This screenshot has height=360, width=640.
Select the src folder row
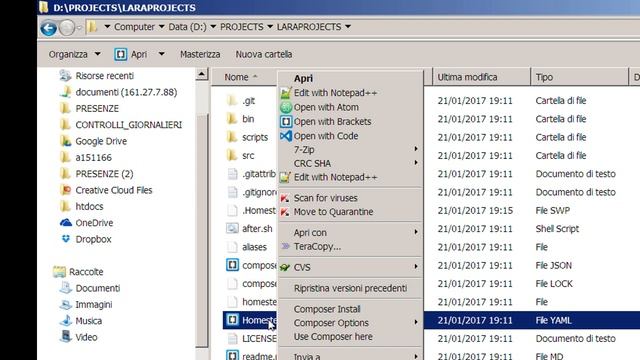248,156
